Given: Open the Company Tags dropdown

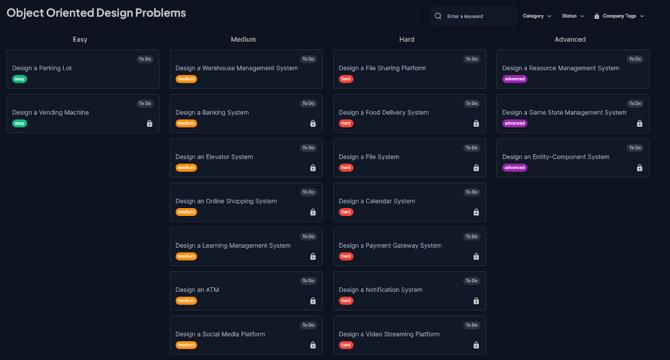Looking at the screenshot, I should coord(619,16).
